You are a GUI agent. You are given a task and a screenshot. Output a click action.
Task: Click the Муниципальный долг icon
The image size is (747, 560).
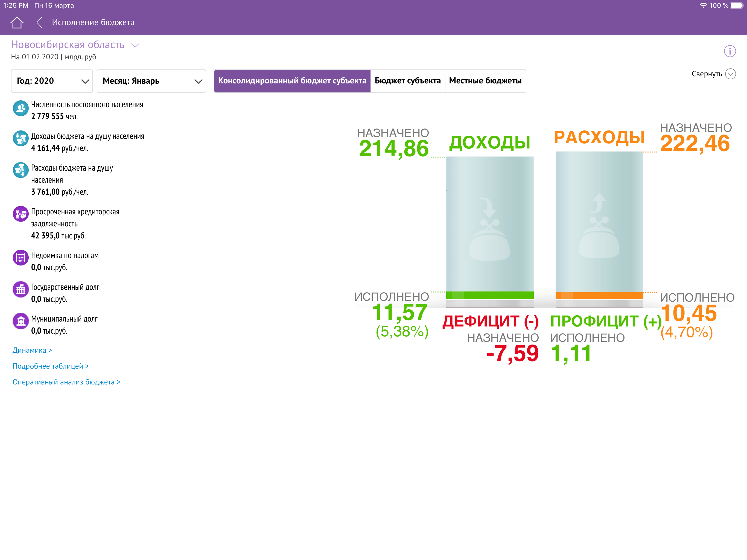pyautogui.click(x=20, y=322)
